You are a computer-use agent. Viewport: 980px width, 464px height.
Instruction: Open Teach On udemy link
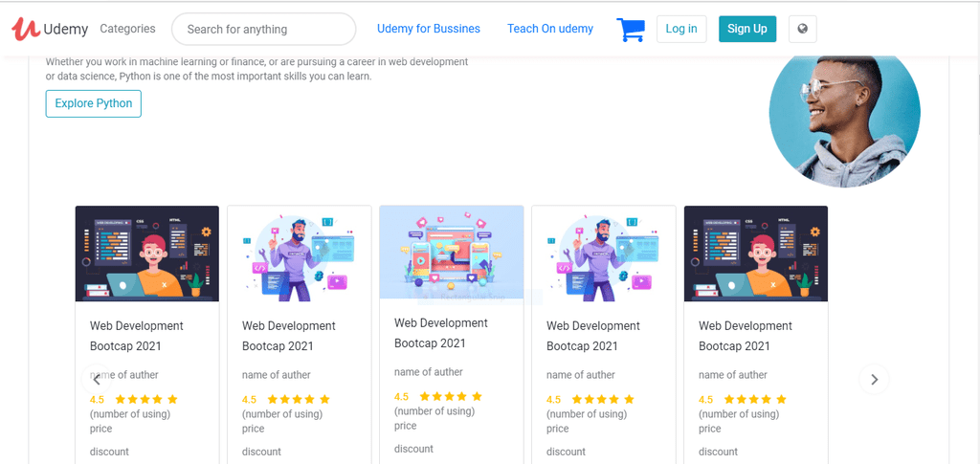pyautogui.click(x=550, y=29)
